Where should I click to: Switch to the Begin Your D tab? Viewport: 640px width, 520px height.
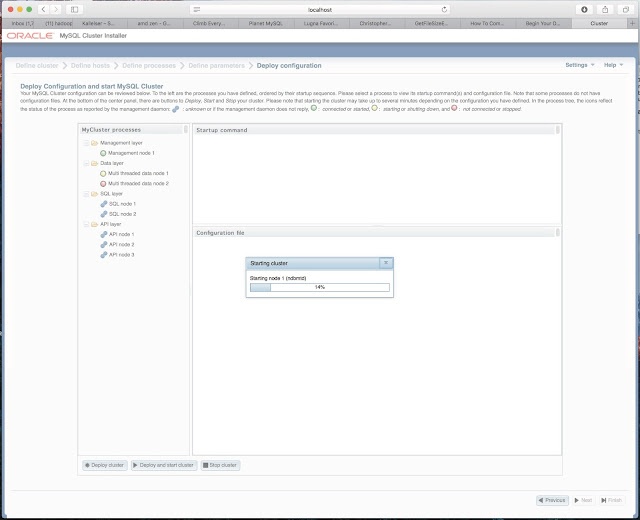[542, 23]
